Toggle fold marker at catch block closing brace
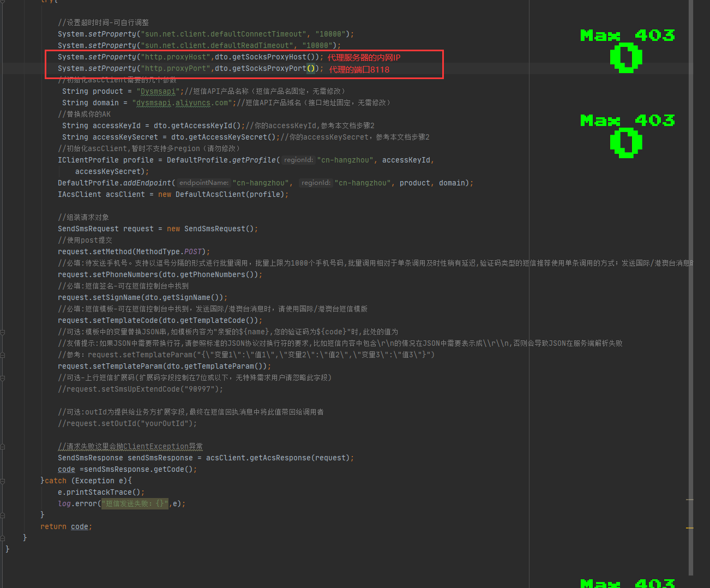The height and width of the screenshot is (588, 710). tap(3, 515)
